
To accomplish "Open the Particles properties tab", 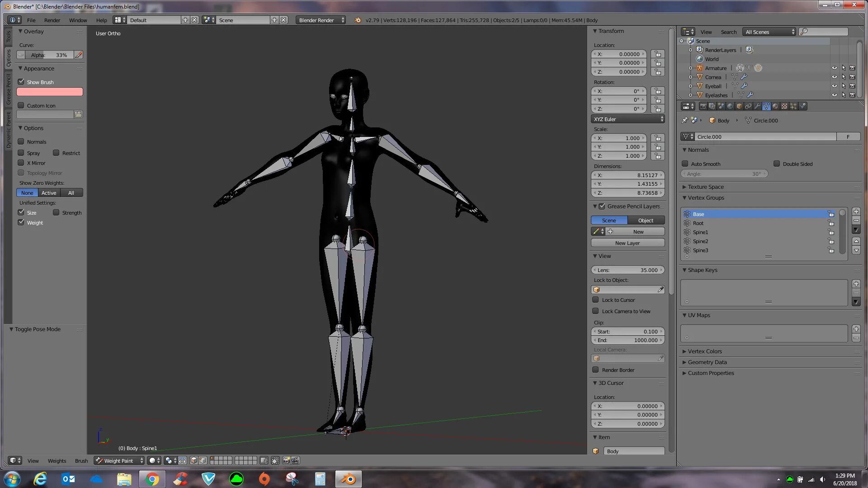I will [793, 106].
